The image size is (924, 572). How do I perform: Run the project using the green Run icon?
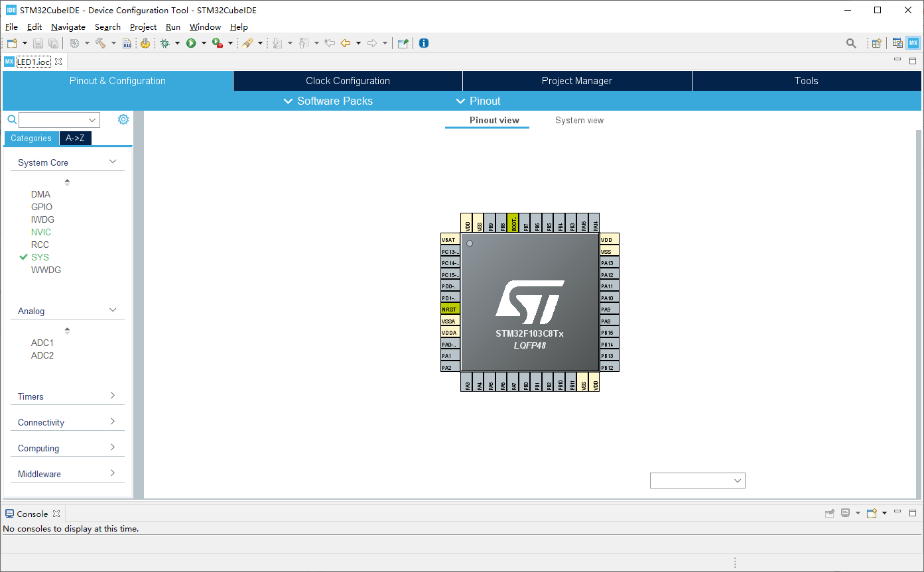pos(192,43)
